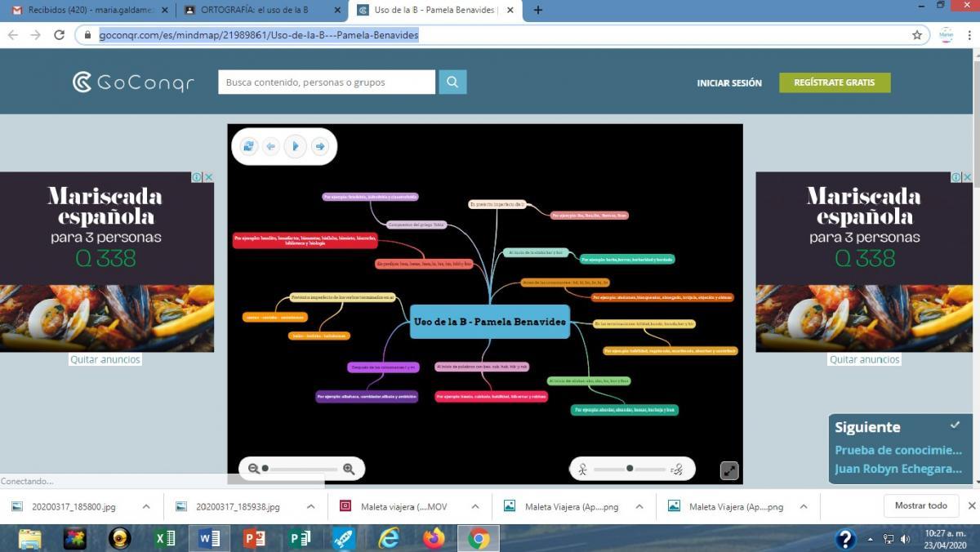Image resolution: width=980 pixels, height=552 pixels.
Task: Click the search content input field
Action: tap(327, 82)
